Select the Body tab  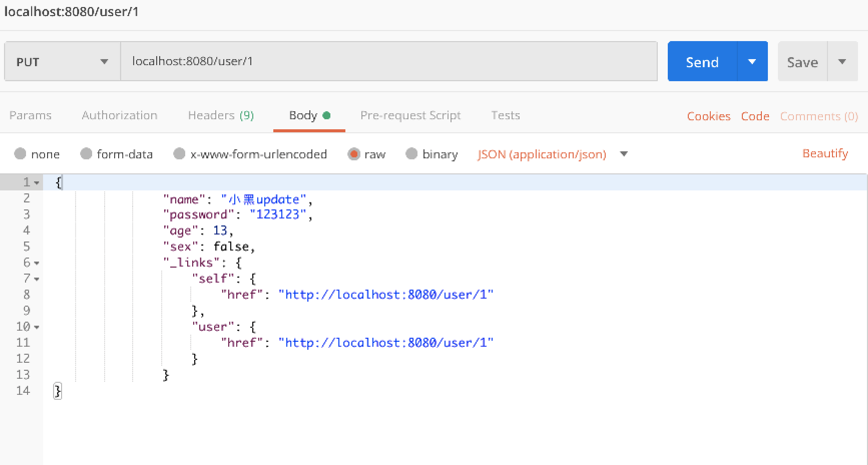(x=309, y=115)
